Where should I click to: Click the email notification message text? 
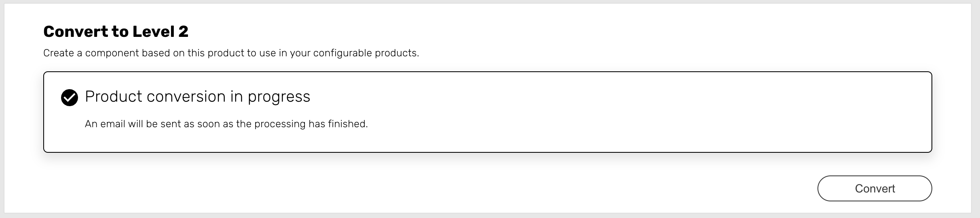pos(226,124)
